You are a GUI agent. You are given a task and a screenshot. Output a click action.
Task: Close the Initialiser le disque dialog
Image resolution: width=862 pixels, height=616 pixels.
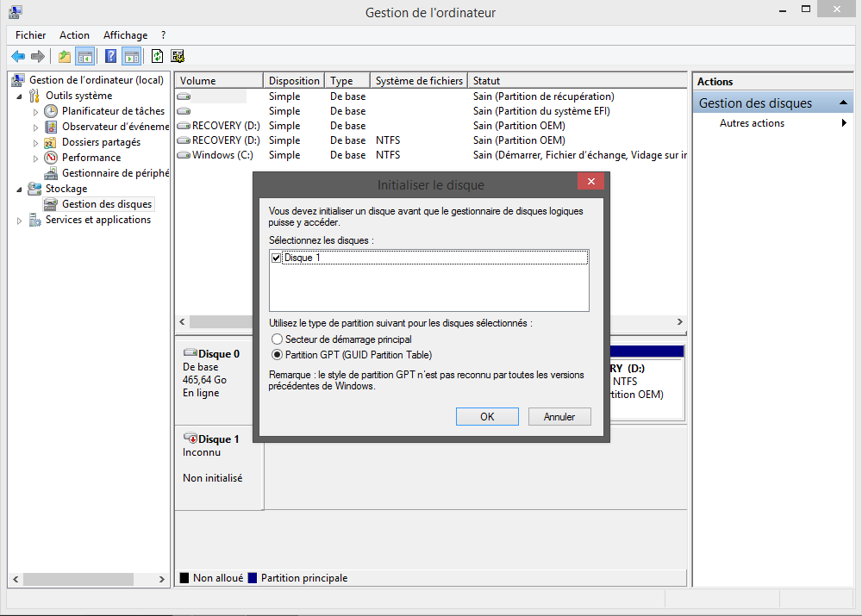591,181
